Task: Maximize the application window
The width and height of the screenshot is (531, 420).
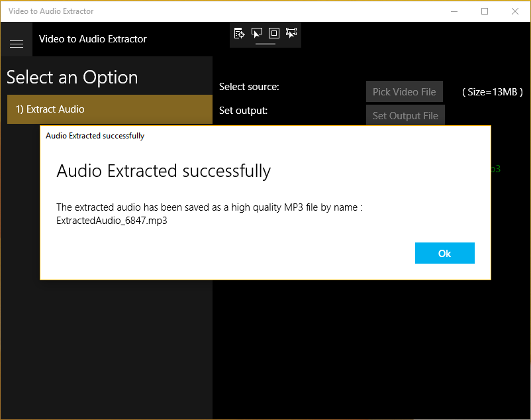Action: [485, 11]
